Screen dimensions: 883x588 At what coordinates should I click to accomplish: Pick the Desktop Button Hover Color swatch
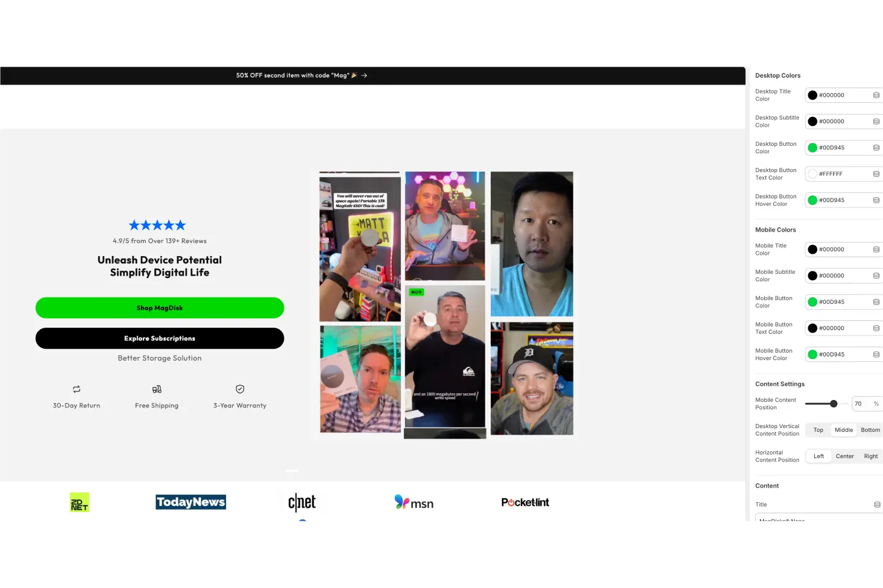(x=813, y=200)
